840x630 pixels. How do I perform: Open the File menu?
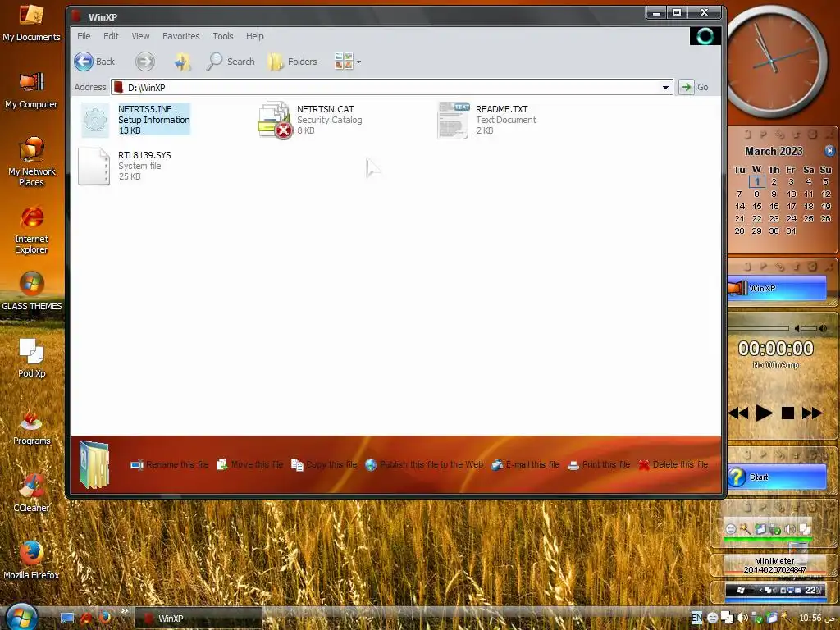(84, 36)
